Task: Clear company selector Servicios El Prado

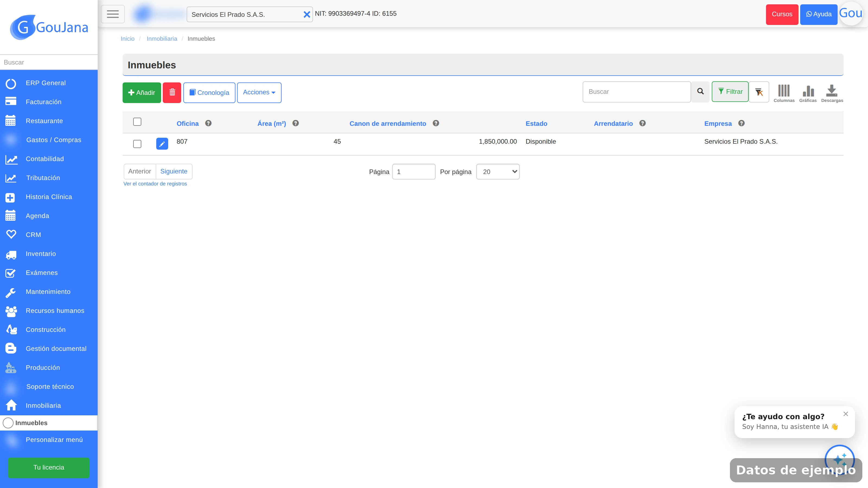Action: point(307,14)
